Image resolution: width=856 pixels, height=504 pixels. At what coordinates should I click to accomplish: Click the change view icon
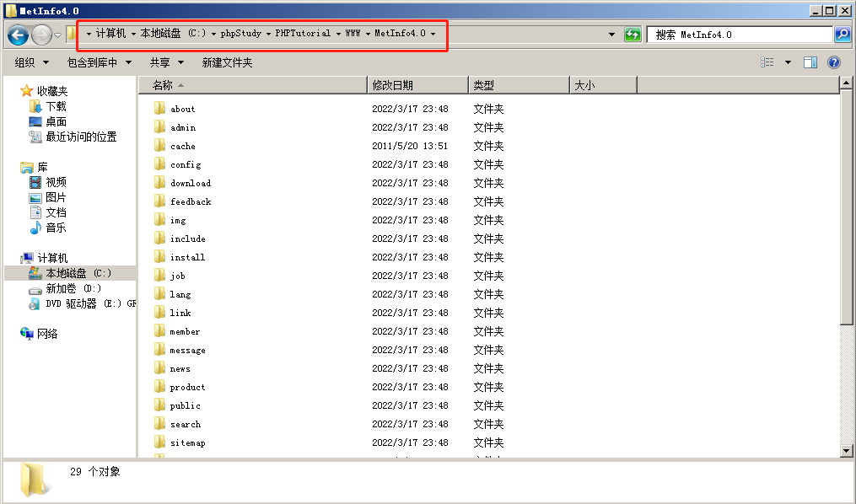[767, 62]
